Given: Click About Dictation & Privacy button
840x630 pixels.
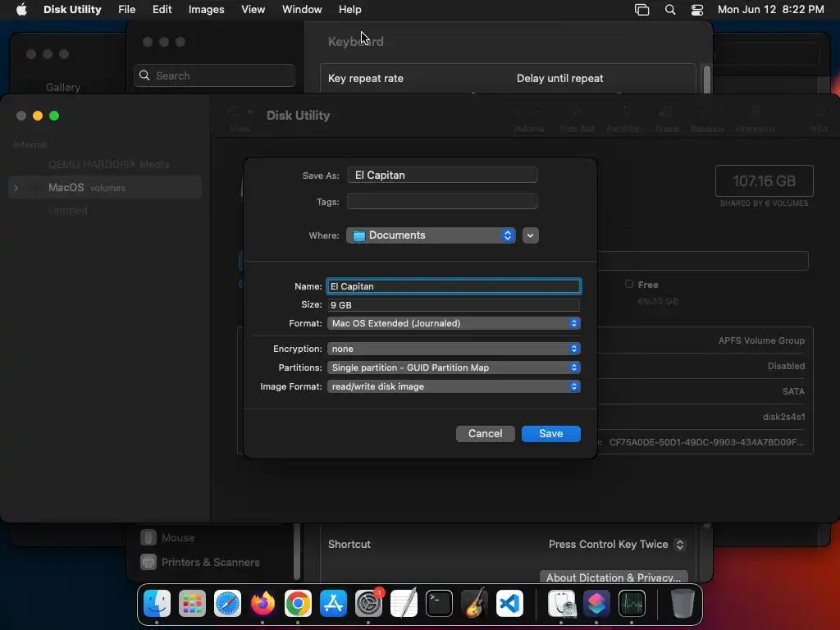Looking at the screenshot, I should click(x=614, y=577).
